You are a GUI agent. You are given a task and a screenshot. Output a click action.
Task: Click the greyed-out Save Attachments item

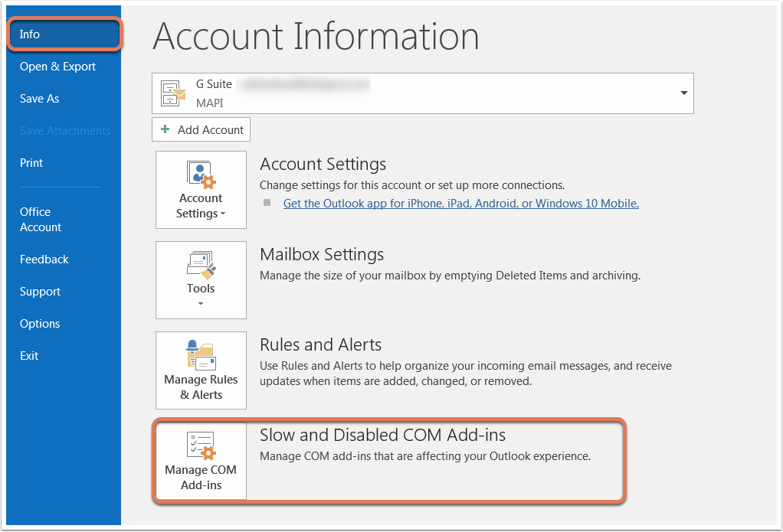point(65,131)
